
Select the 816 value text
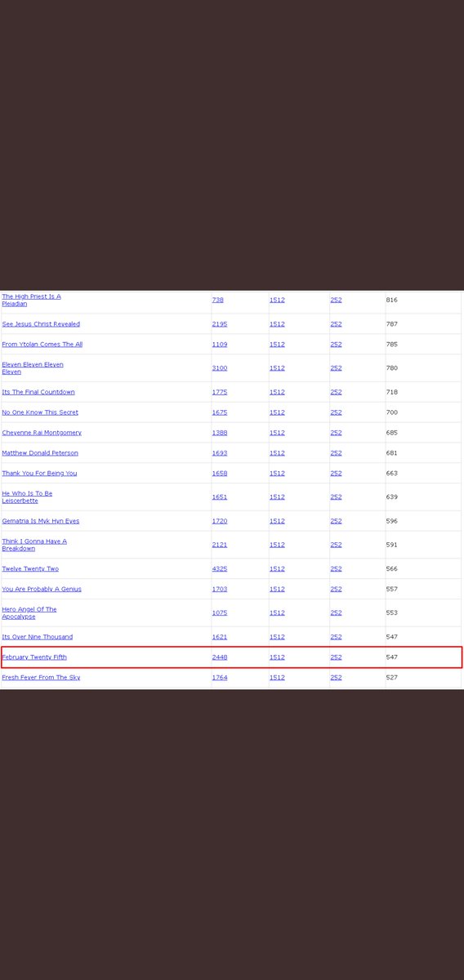tap(392, 301)
